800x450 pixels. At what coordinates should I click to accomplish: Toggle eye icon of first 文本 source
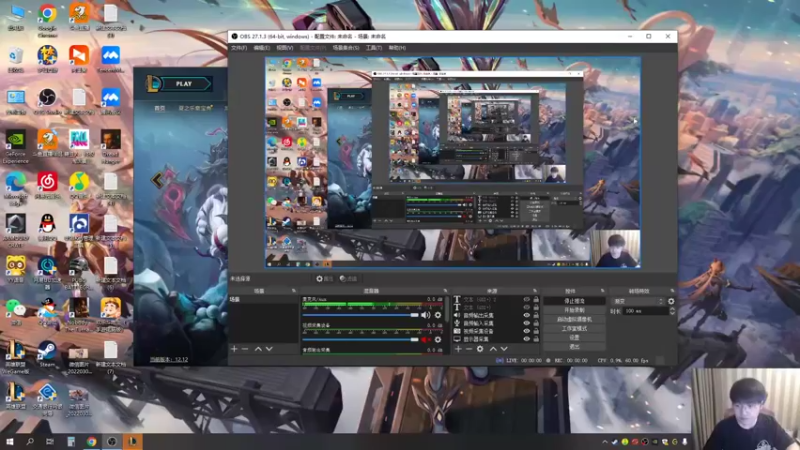click(527, 299)
